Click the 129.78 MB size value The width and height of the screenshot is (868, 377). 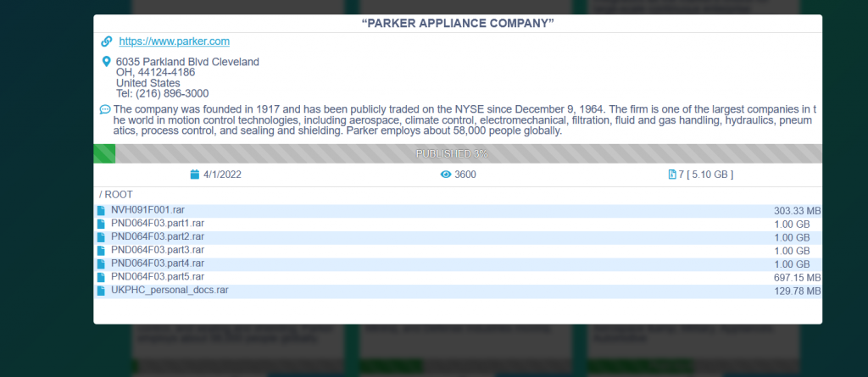[x=797, y=291]
